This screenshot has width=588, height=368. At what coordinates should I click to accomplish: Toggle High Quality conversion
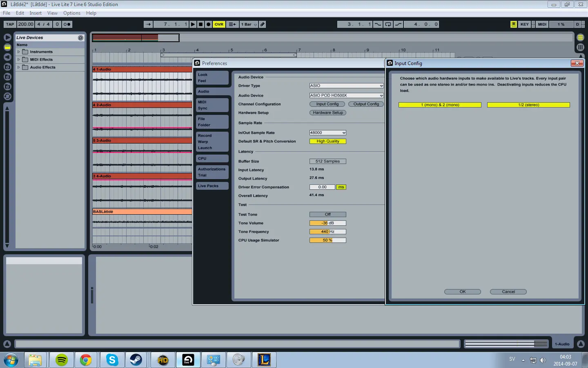point(327,141)
